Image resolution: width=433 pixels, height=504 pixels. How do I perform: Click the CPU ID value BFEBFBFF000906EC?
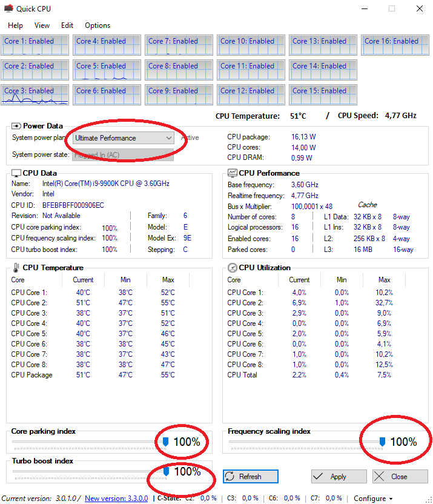click(73, 205)
